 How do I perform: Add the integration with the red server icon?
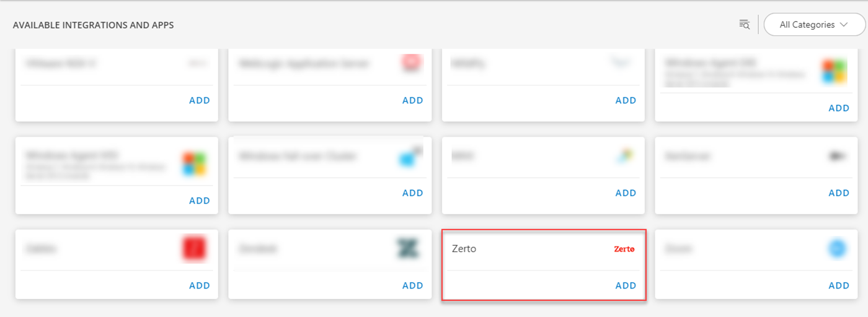click(x=412, y=100)
